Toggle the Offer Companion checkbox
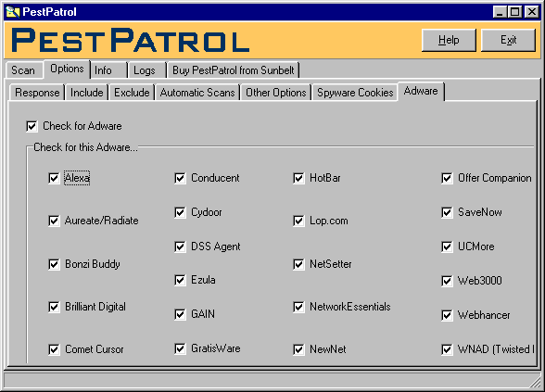The width and height of the screenshot is (545, 392). tap(447, 178)
